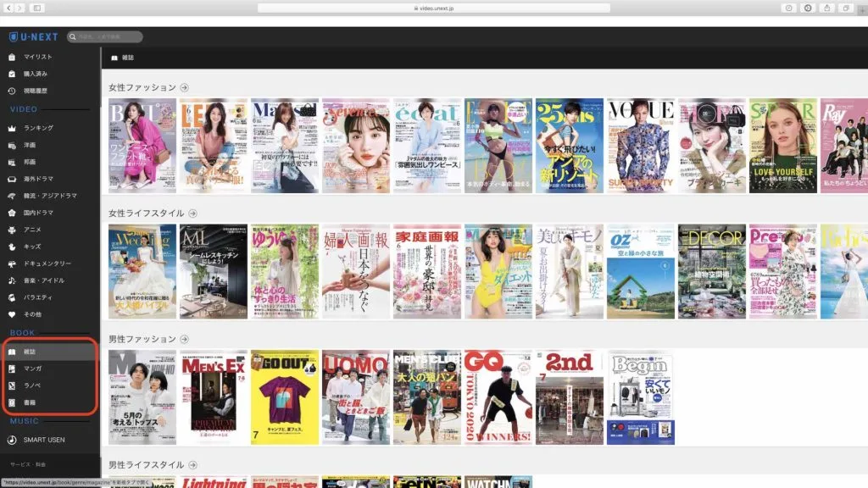Open the Precious magazine cover
The width and height of the screenshot is (868, 488).
tap(782, 272)
